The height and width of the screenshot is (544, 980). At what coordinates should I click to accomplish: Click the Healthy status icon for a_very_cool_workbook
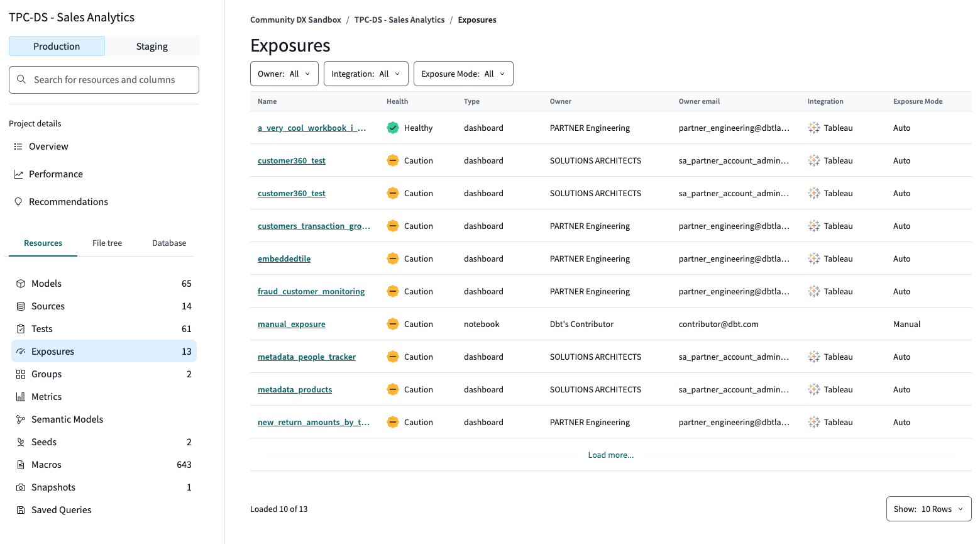[x=392, y=127]
